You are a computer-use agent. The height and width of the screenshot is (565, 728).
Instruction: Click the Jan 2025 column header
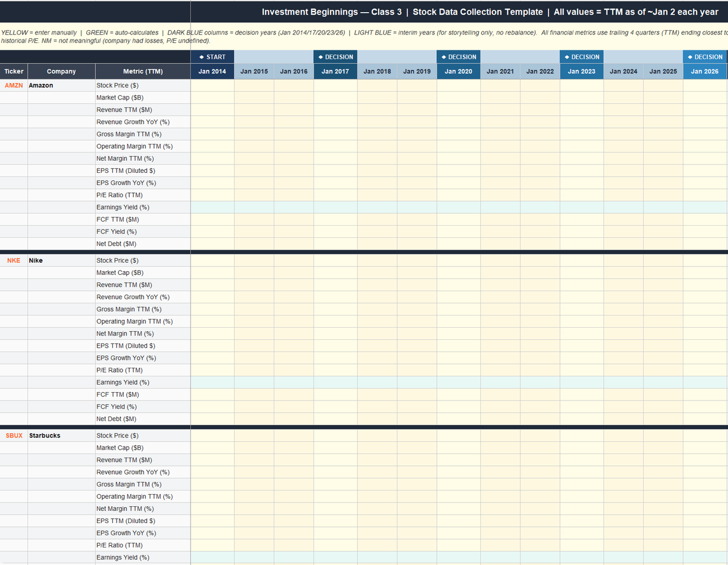coord(663,72)
